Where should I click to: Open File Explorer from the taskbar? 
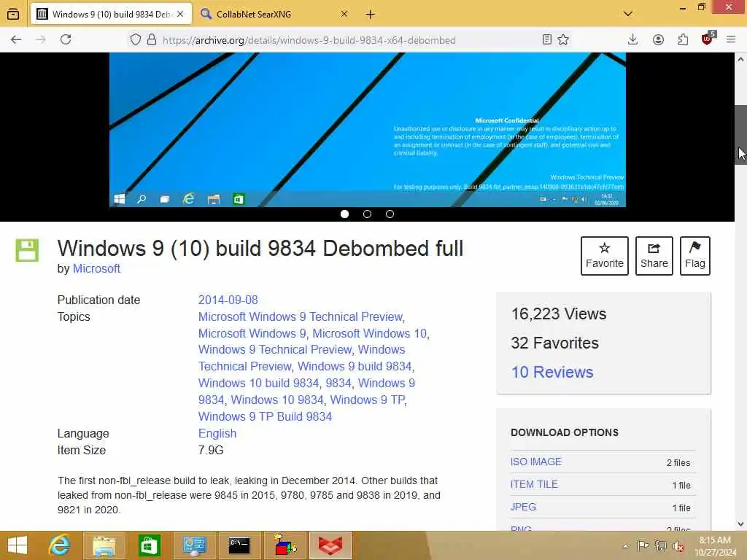tap(104, 545)
